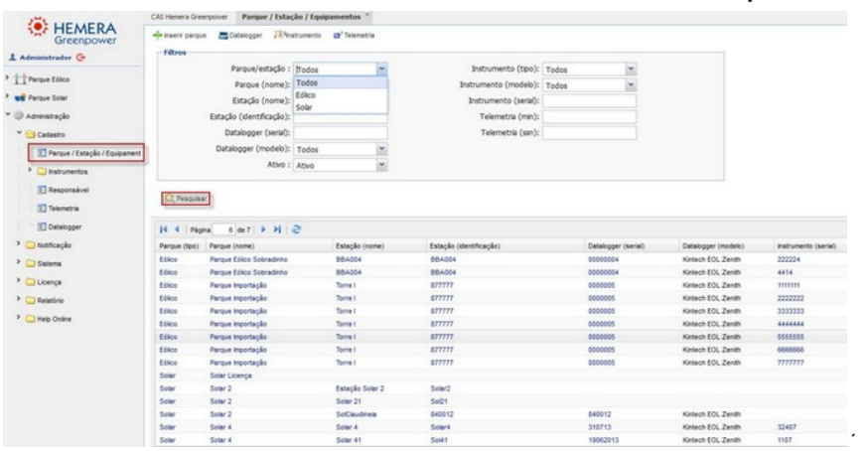Click the Instrumento (serial) input field
Viewport: 868px width, 451px height.
click(x=590, y=100)
